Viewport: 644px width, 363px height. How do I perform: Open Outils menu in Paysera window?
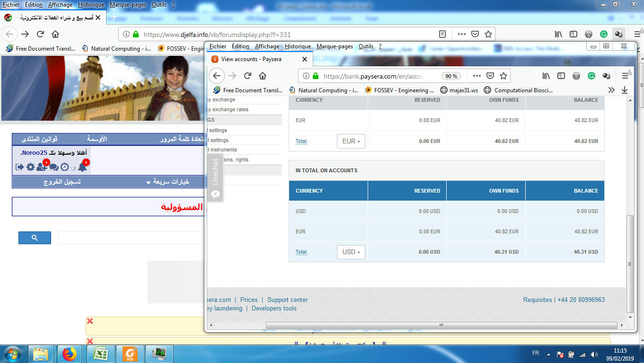click(x=366, y=46)
